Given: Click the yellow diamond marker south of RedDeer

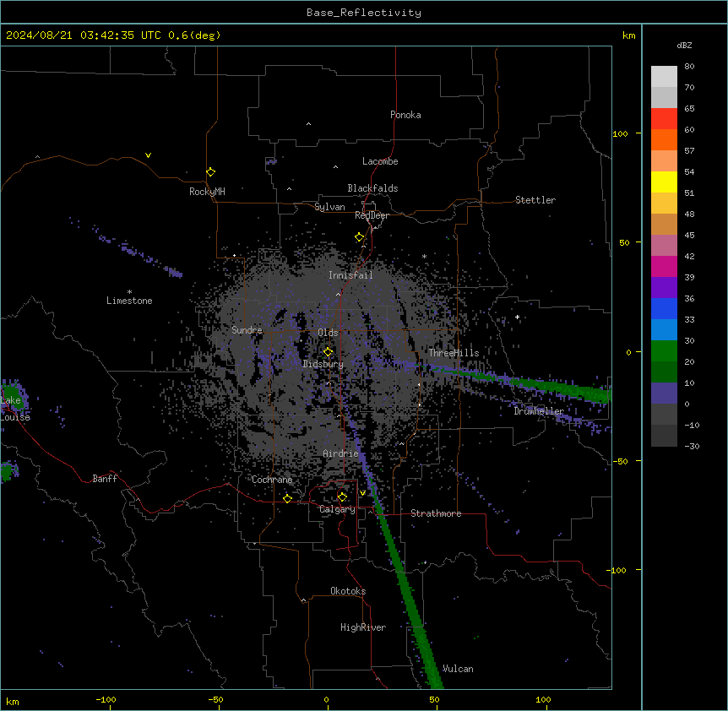Looking at the screenshot, I should (360, 237).
